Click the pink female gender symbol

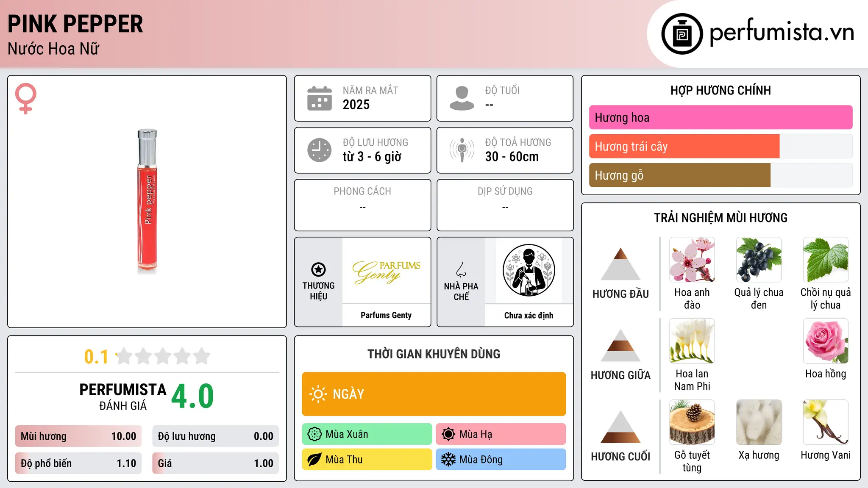click(26, 98)
